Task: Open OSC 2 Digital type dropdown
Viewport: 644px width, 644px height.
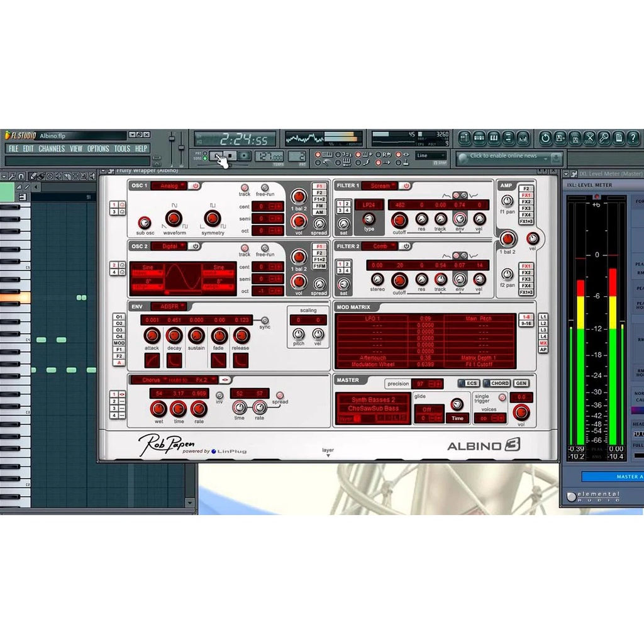Action: (x=169, y=246)
